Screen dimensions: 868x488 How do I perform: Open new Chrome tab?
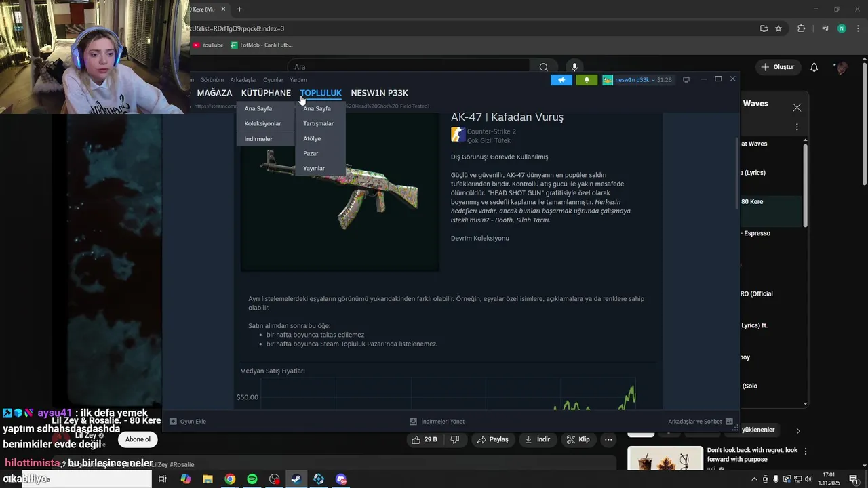click(239, 9)
